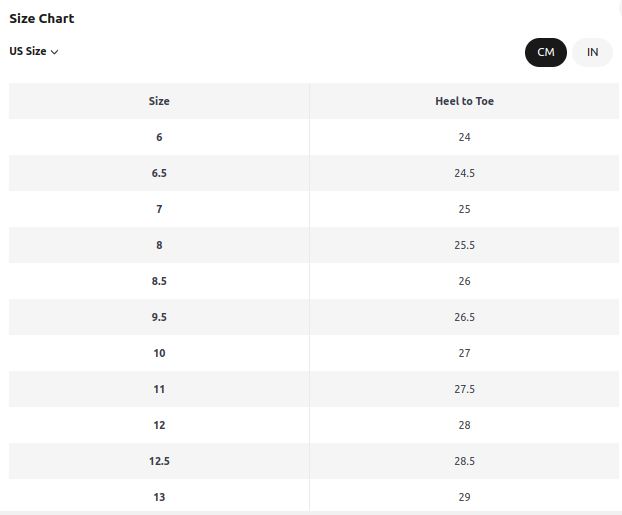Click the chevron next to US Size
The height and width of the screenshot is (515, 622).
tap(55, 52)
